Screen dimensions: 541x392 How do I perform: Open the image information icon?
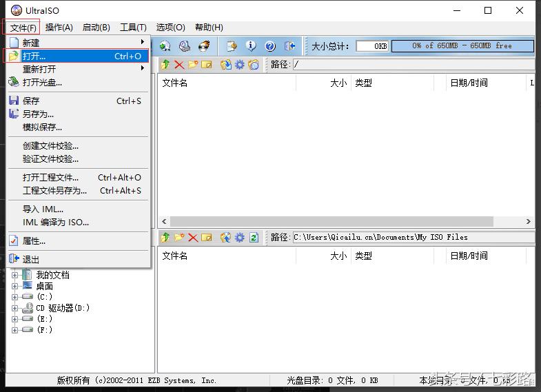pyautogui.click(x=251, y=46)
